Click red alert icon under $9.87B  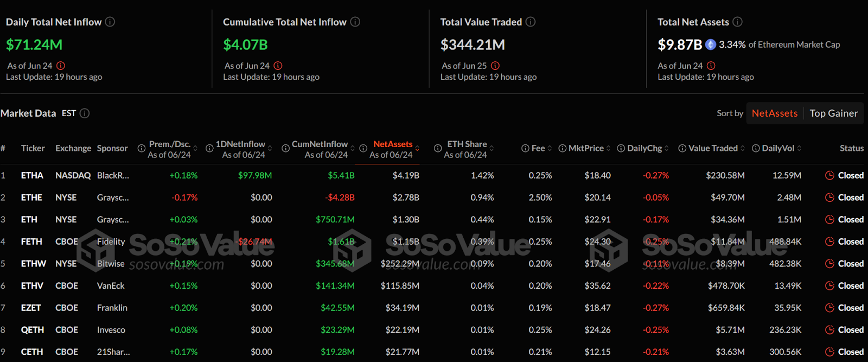coord(711,66)
